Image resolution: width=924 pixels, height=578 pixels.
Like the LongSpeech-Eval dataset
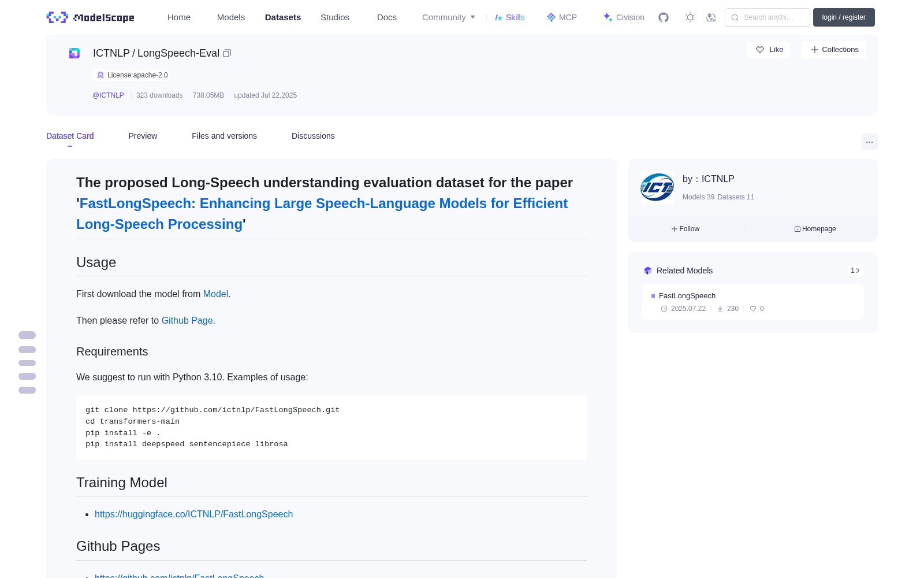769,50
